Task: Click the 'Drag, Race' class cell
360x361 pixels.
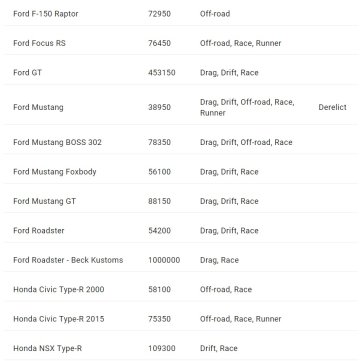Action: coord(219,260)
